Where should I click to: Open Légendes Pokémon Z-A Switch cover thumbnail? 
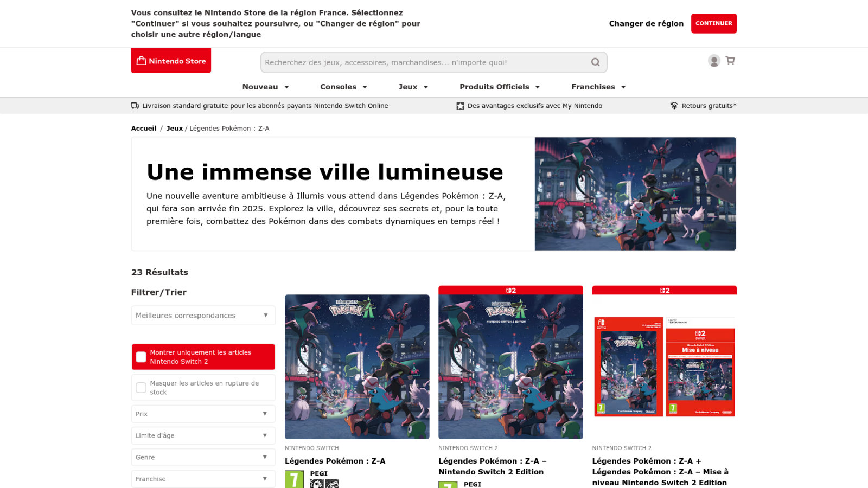(357, 367)
